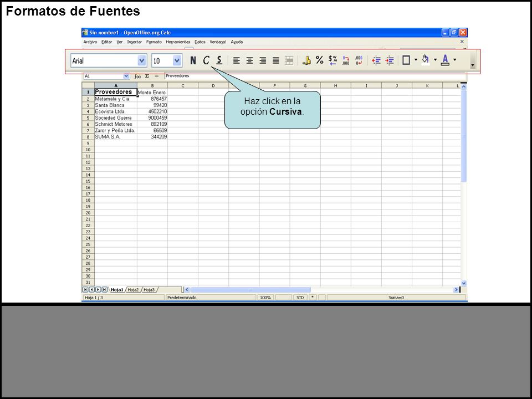This screenshot has height=399, width=532.
Task: Open the font size dropdown
Action: point(177,61)
